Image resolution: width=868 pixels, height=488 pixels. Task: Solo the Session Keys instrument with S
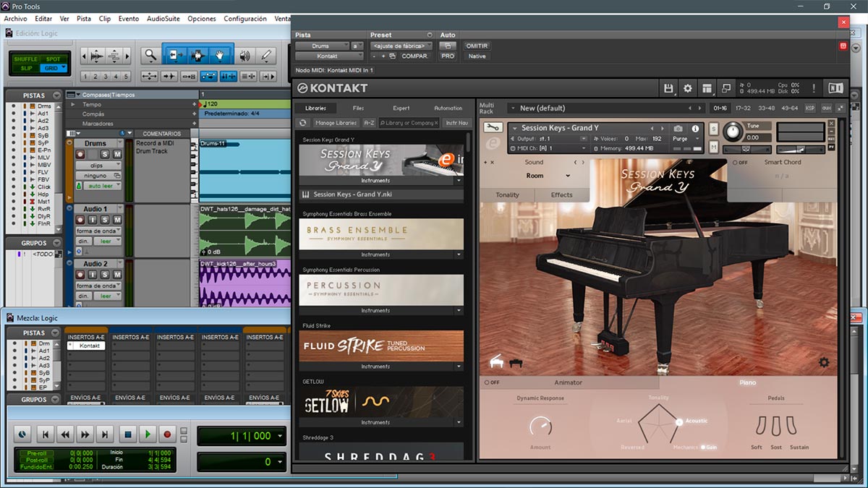click(x=714, y=129)
